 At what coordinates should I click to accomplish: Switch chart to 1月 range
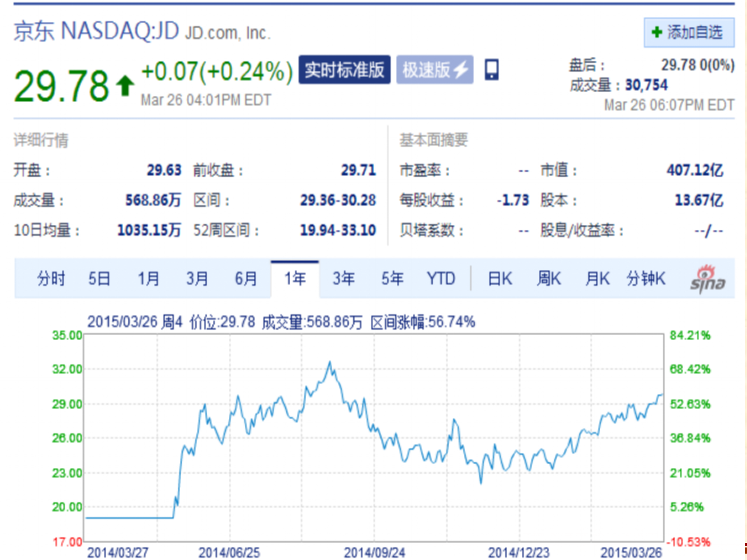coord(149,279)
